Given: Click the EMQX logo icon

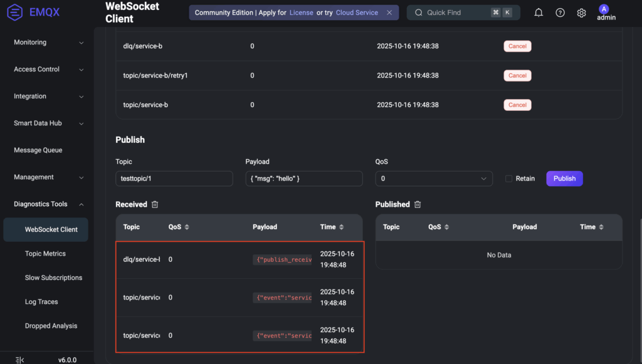Looking at the screenshot, I should pyautogui.click(x=14, y=12).
